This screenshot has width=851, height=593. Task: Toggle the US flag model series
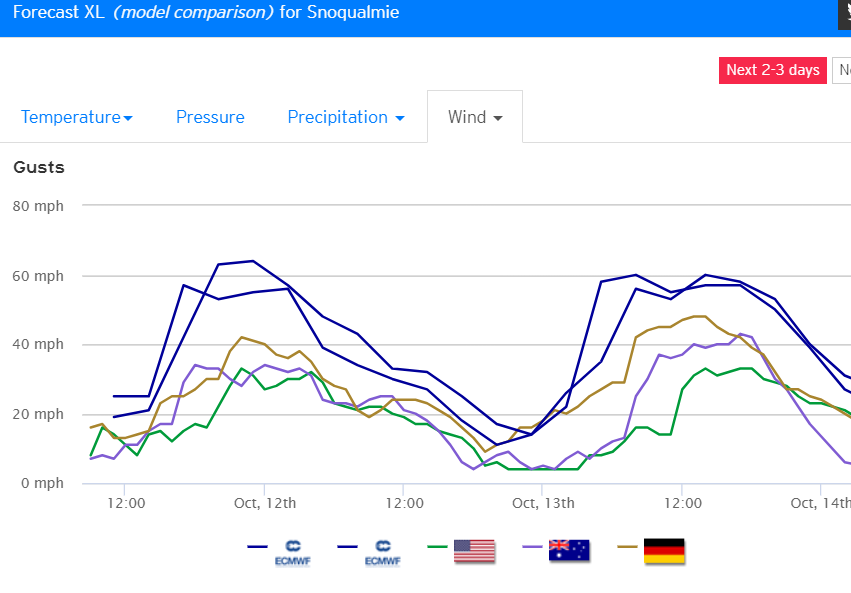[474, 549]
